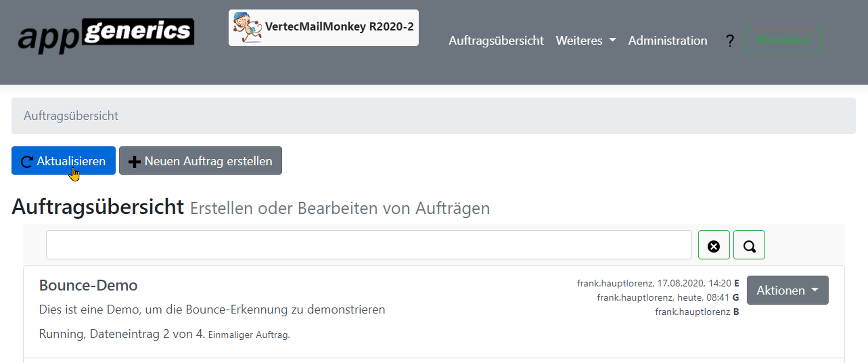Select Auftragsübersicht in the top navigation
868x363 pixels.
[496, 40]
